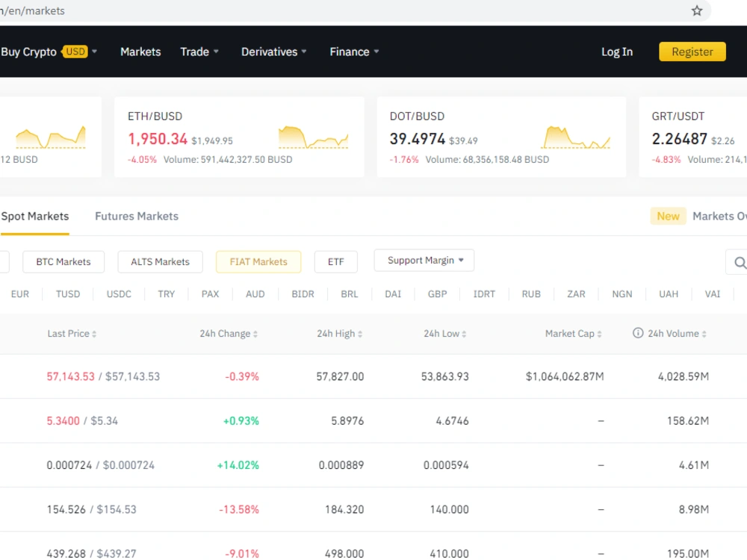Filter by RUB currency
Image resolution: width=747 pixels, height=560 pixels.
531,293
